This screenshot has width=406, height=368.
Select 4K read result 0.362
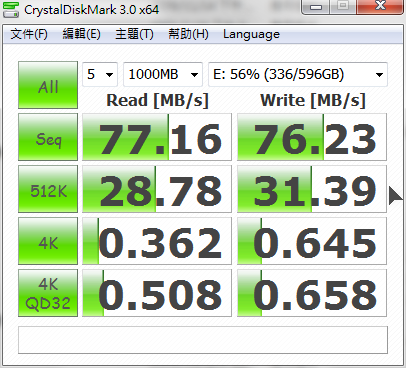(157, 241)
